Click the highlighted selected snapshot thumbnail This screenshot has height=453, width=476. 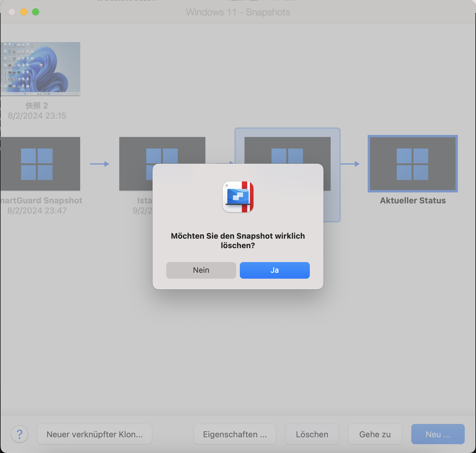[287, 148]
